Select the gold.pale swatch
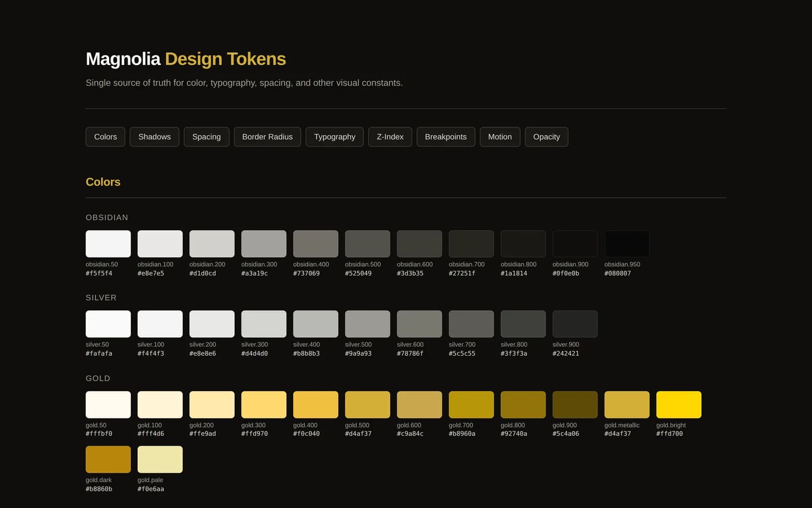 [160, 460]
